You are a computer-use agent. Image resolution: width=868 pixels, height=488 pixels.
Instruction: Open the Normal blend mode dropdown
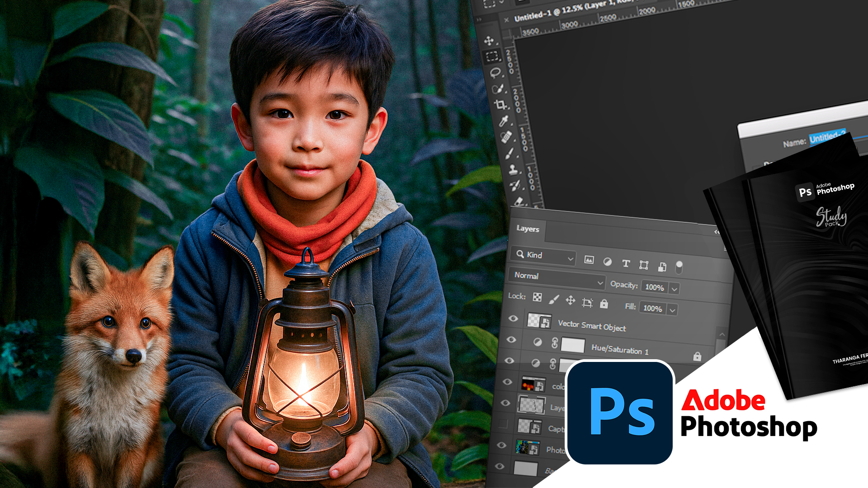click(x=557, y=279)
